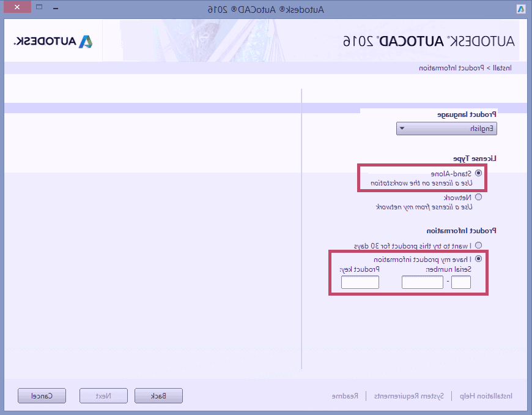Select the 30 days trial option

click(478, 245)
